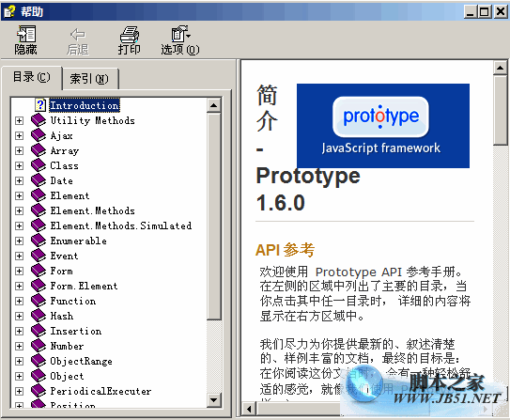Switch to the 索引(N) tab
This screenshot has height=420, width=510.
(89, 78)
